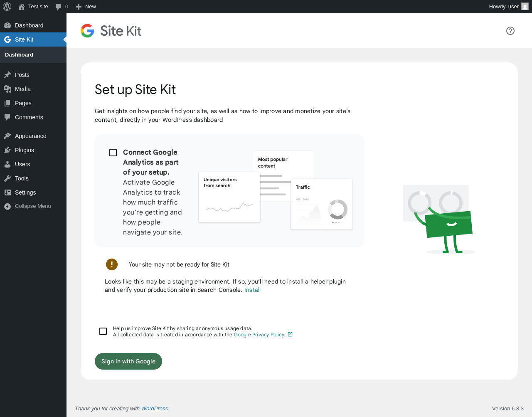The width and height of the screenshot is (532, 417).
Task: Open the New content dropdown
Action: coord(86,7)
